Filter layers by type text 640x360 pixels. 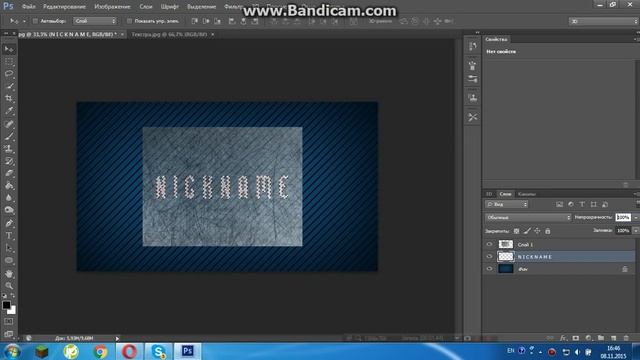click(x=582, y=204)
